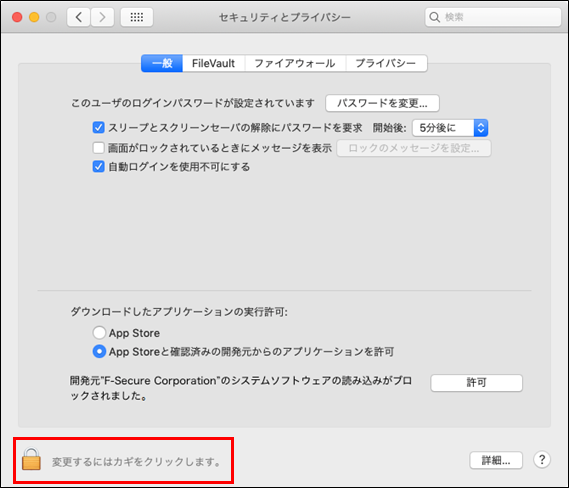Choose App Store and identified developers option

coord(99,351)
